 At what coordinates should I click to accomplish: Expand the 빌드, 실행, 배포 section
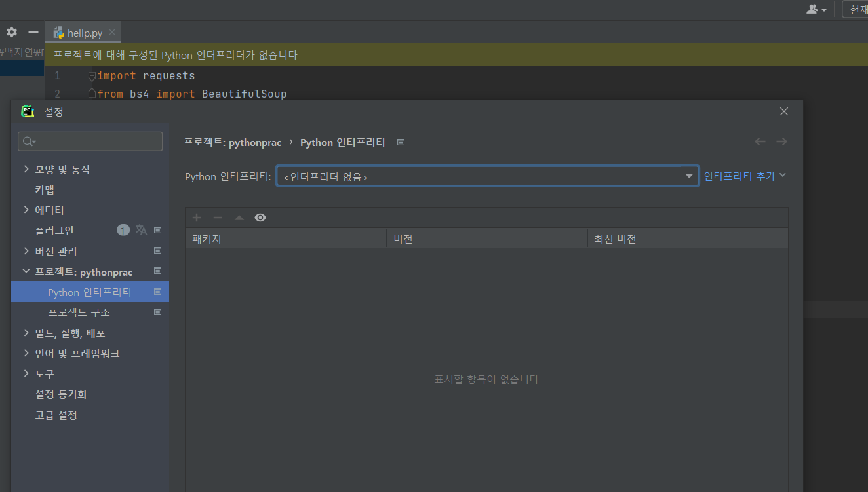tap(26, 333)
